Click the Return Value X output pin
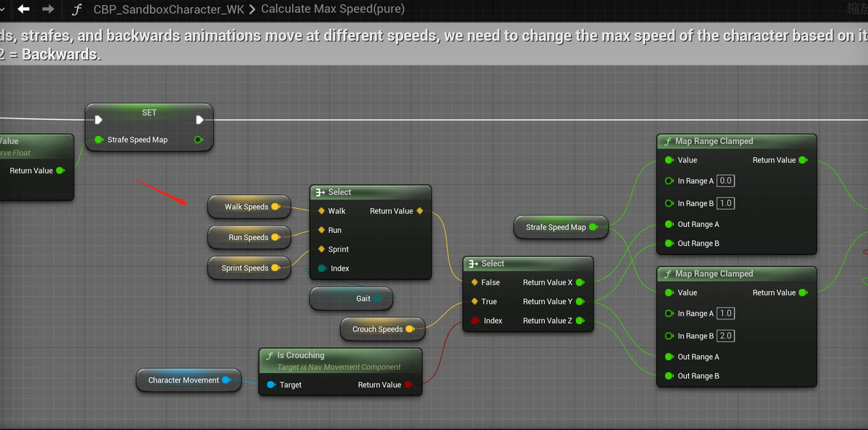This screenshot has width=868, height=430. (580, 282)
